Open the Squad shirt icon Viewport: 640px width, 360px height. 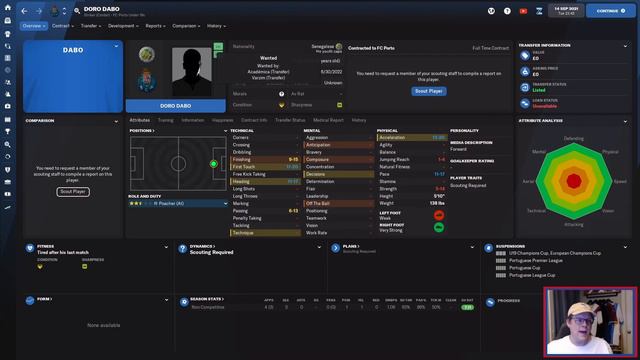[x=8, y=34]
